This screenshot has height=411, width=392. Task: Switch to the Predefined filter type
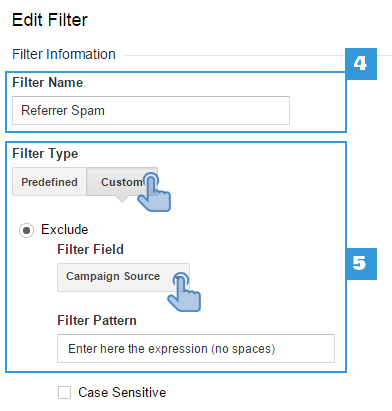[49, 182]
